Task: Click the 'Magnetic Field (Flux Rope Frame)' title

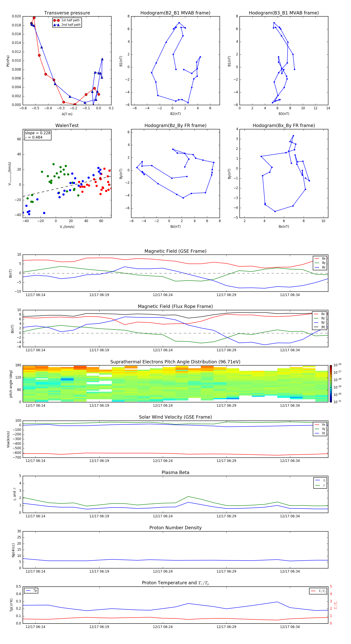Action: [x=175, y=307]
